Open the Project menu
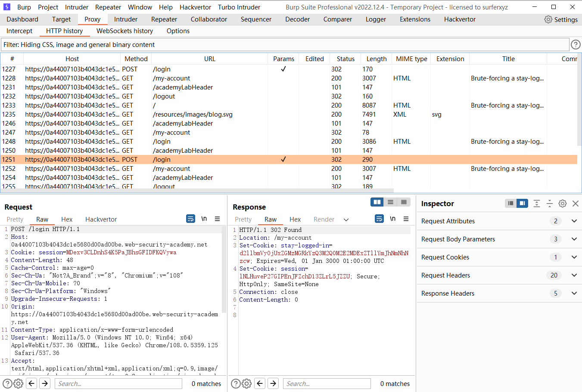 48,7
